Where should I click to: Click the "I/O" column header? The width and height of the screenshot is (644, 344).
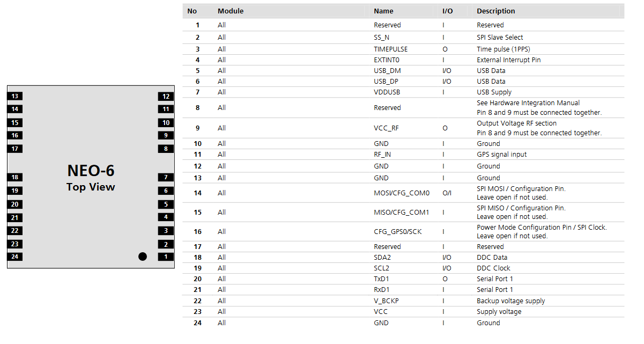tap(447, 11)
